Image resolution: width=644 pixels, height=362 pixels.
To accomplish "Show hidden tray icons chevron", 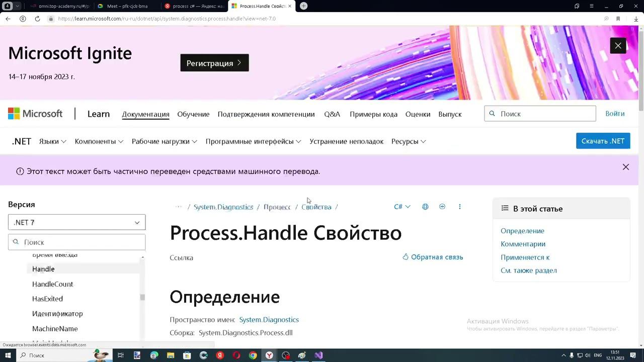I will (x=563, y=355).
